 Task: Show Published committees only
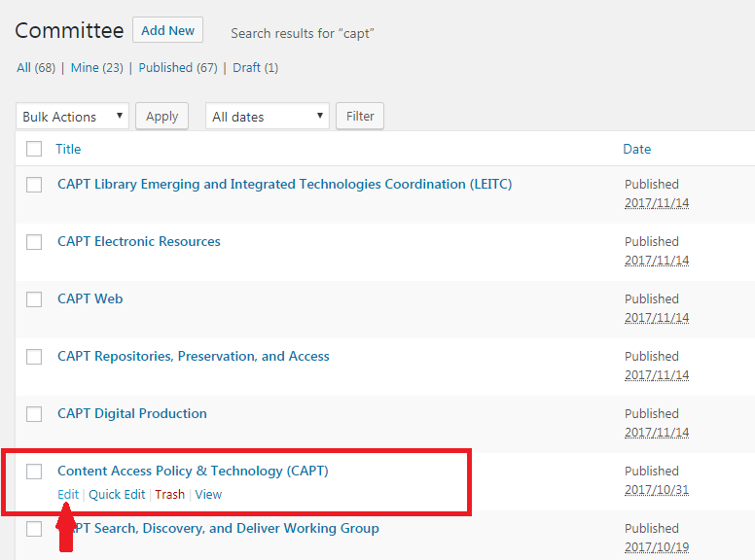[x=165, y=68]
